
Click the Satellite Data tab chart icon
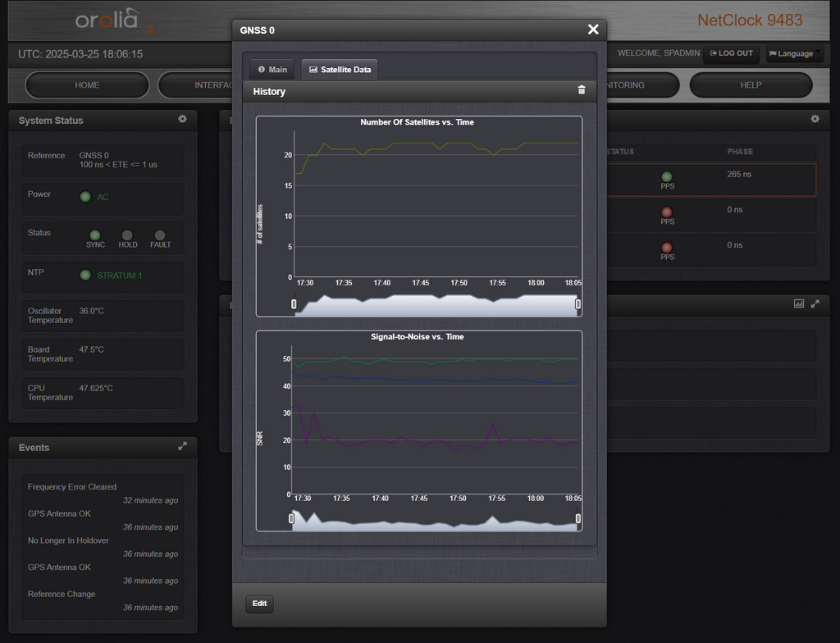[313, 70]
